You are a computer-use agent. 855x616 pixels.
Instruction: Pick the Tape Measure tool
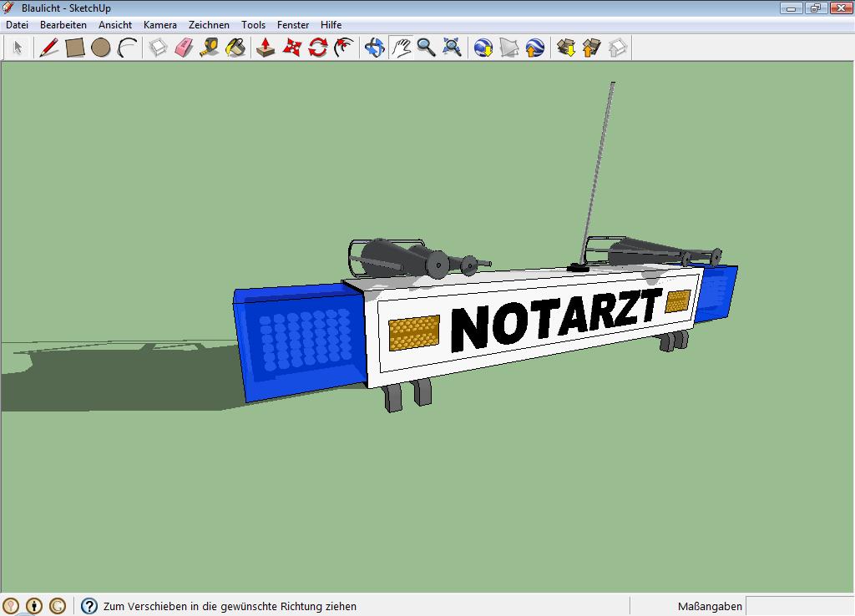(210, 48)
